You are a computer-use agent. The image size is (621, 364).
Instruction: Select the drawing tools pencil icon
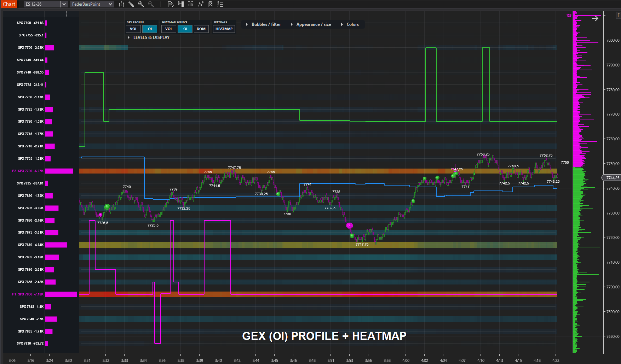(131, 4)
